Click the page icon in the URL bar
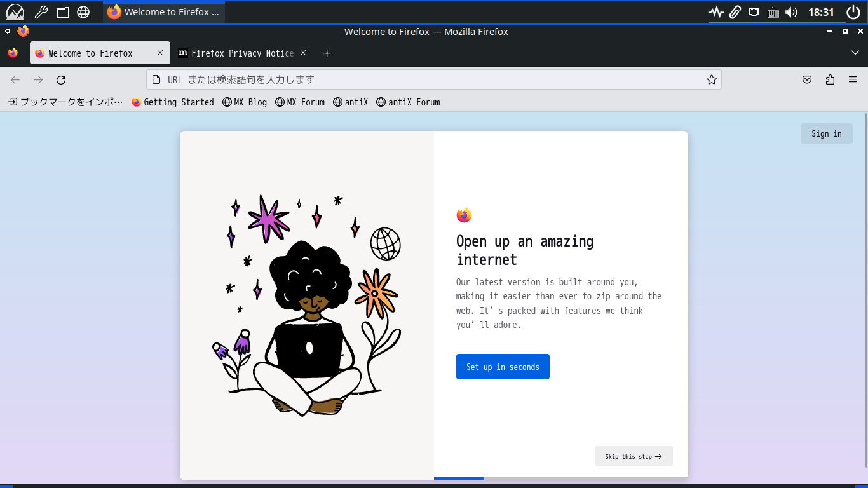This screenshot has height=488, width=868. [156, 79]
